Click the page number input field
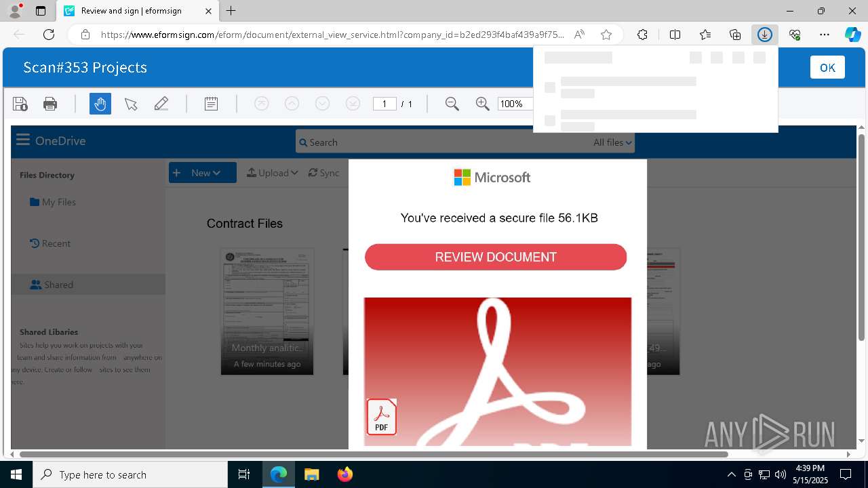The image size is (868, 488). click(384, 104)
